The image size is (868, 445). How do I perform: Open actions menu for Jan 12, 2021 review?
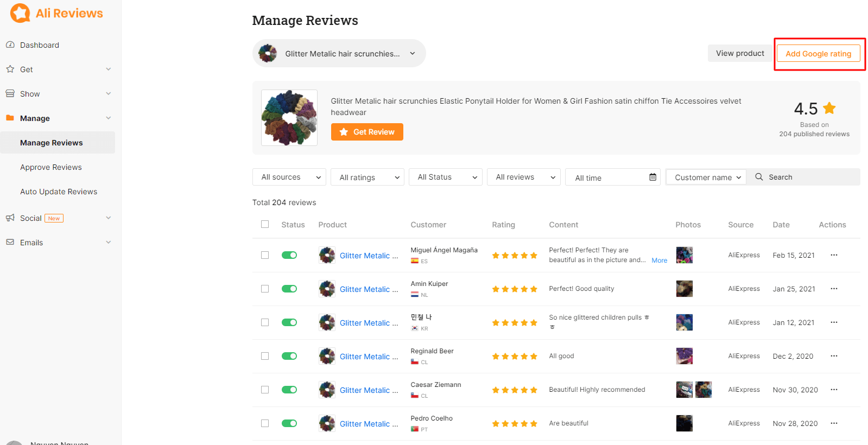coord(834,322)
